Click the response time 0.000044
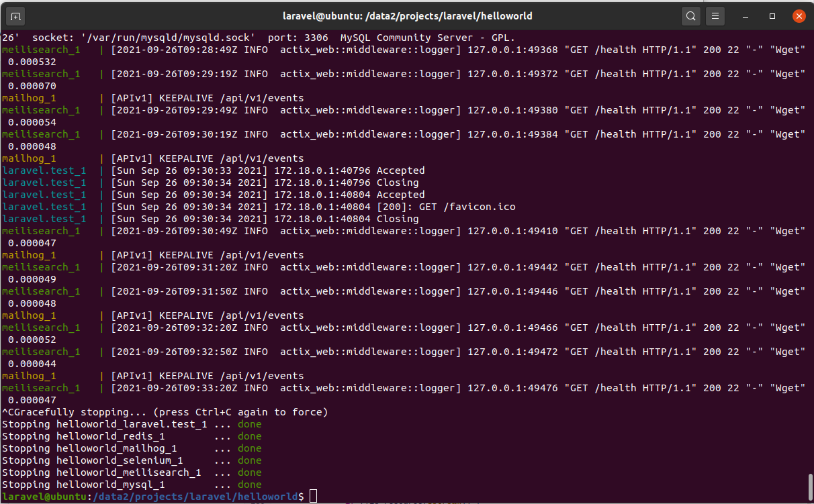 [32, 364]
